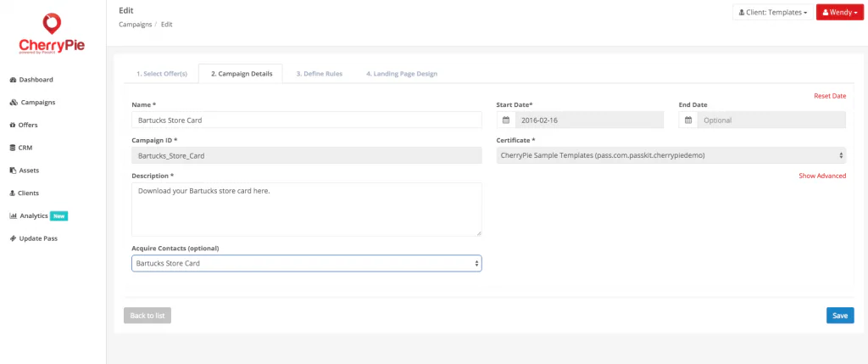Click the Offers gift icon
Viewport: 868px width, 364px height.
tap(13, 126)
